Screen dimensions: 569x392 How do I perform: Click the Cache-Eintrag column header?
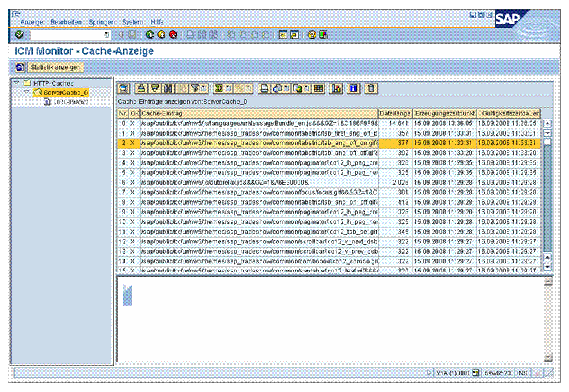tap(259, 113)
